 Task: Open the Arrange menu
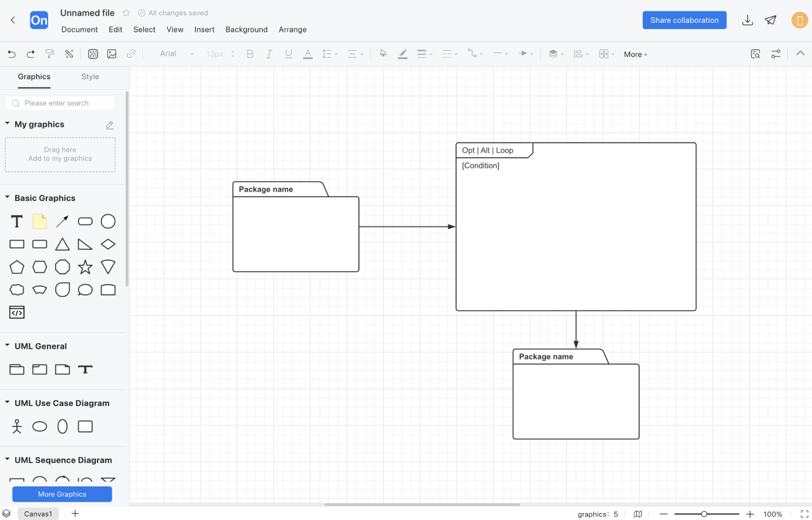[292, 30]
